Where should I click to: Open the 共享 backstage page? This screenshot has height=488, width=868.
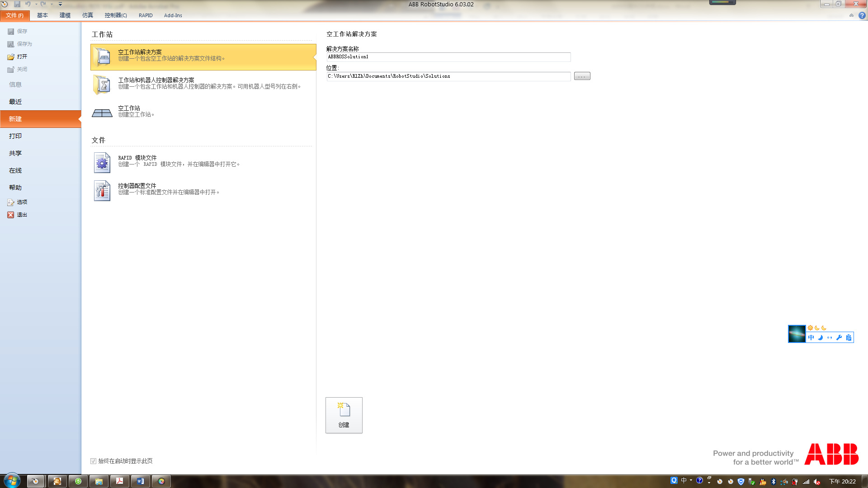tap(15, 153)
